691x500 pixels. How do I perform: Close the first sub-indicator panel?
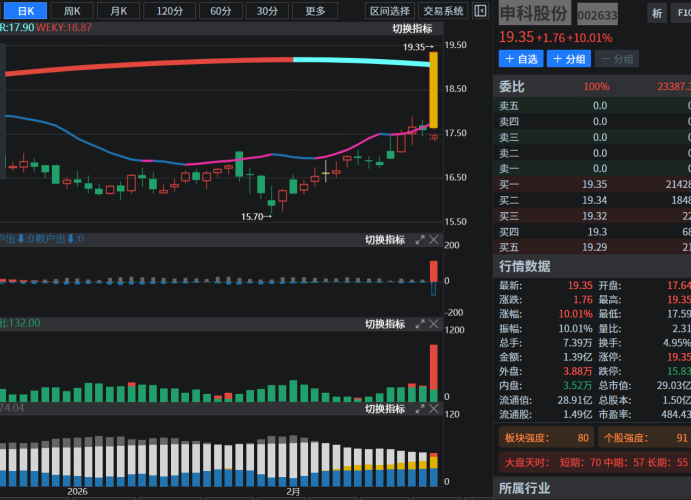coord(434,240)
